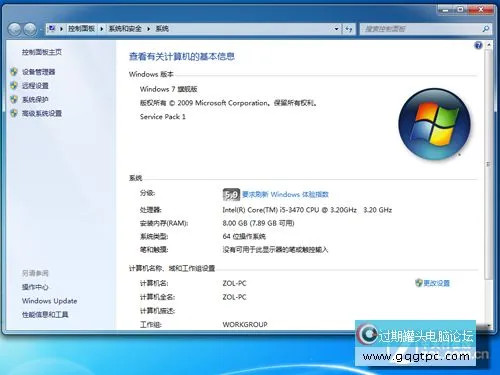Select 系统 breadcrumb segment
Viewport: 500px width, 375px height.
[162, 29]
